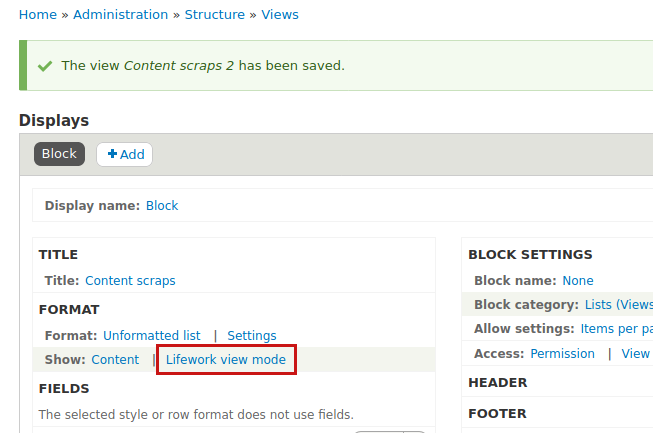Click the green checkmark status icon
Screen dimensions: 653x433
coord(44,66)
